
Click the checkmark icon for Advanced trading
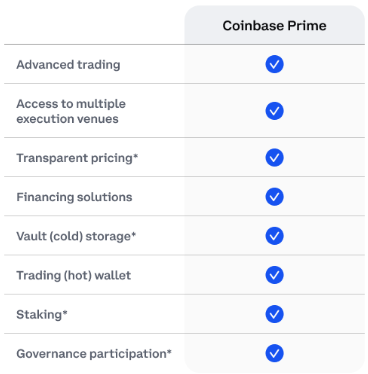coord(274,64)
